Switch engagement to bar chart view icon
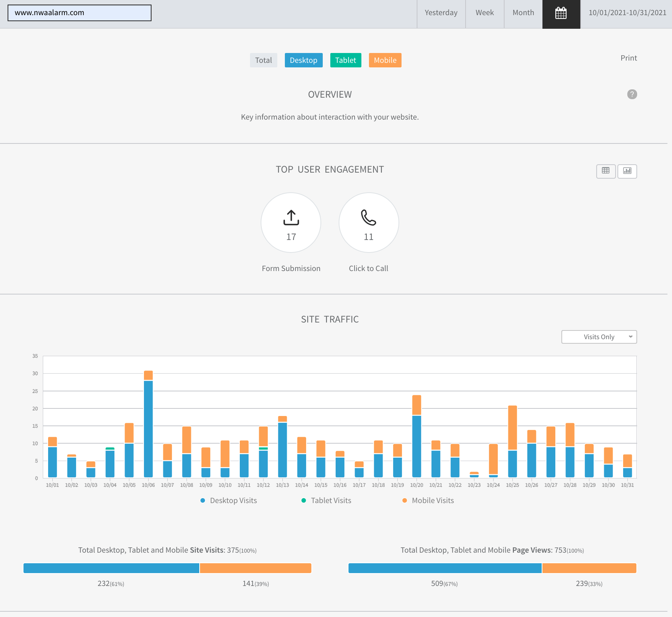The width and height of the screenshot is (672, 617). pyautogui.click(x=627, y=171)
